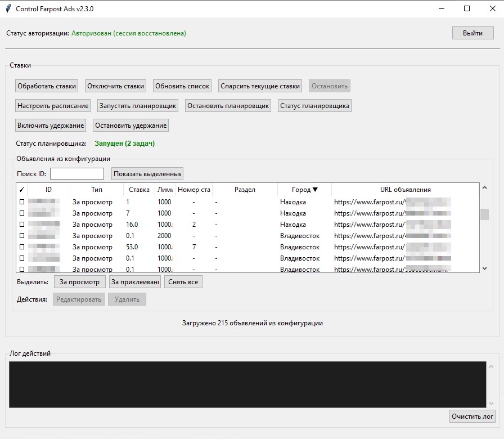This screenshot has height=439, width=504.
Task: Select checkbox of the row with bid 53.0
Action: (22, 247)
